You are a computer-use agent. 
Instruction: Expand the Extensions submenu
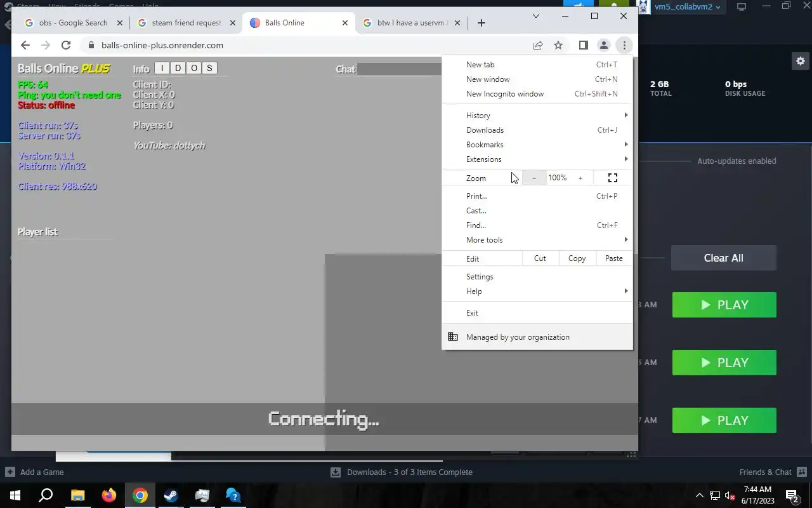pos(537,159)
